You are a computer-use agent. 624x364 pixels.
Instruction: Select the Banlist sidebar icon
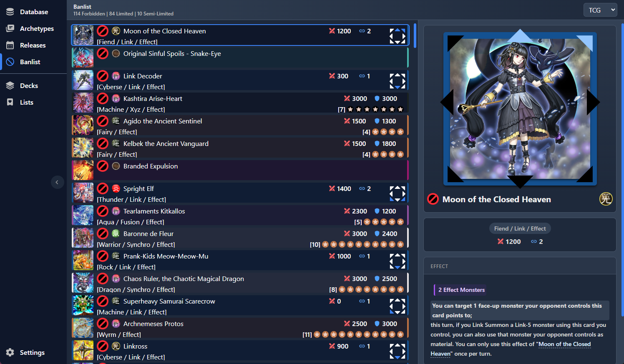point(10,62)
